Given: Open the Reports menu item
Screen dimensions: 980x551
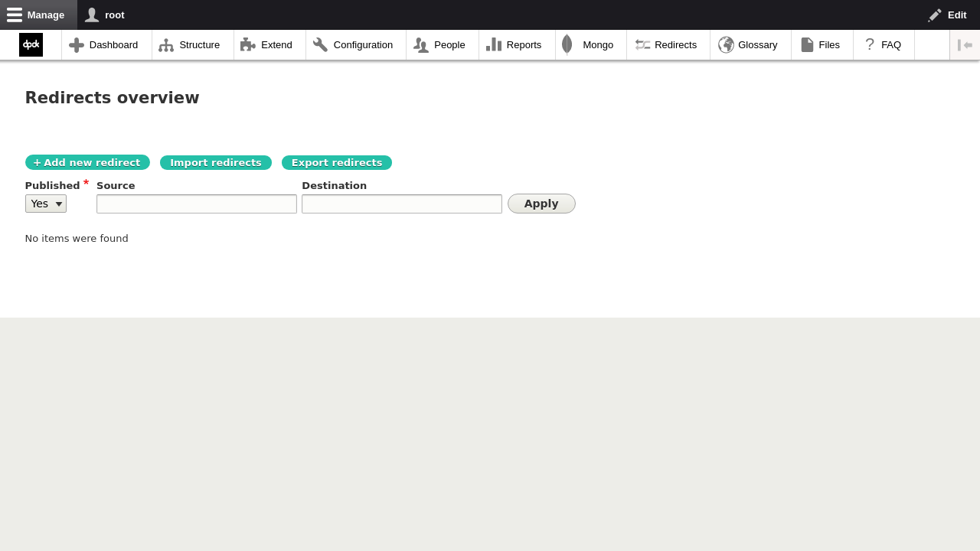Looking at the screenshot, I should point(517,45).
